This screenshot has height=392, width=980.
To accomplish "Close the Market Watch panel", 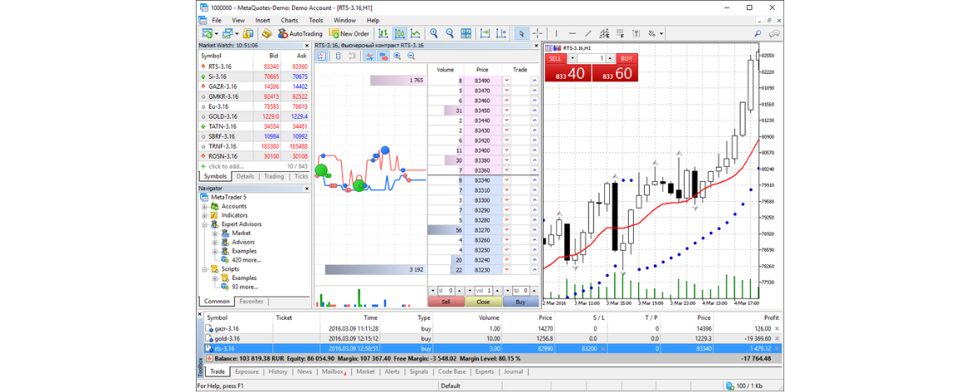I will click(307, 46).
